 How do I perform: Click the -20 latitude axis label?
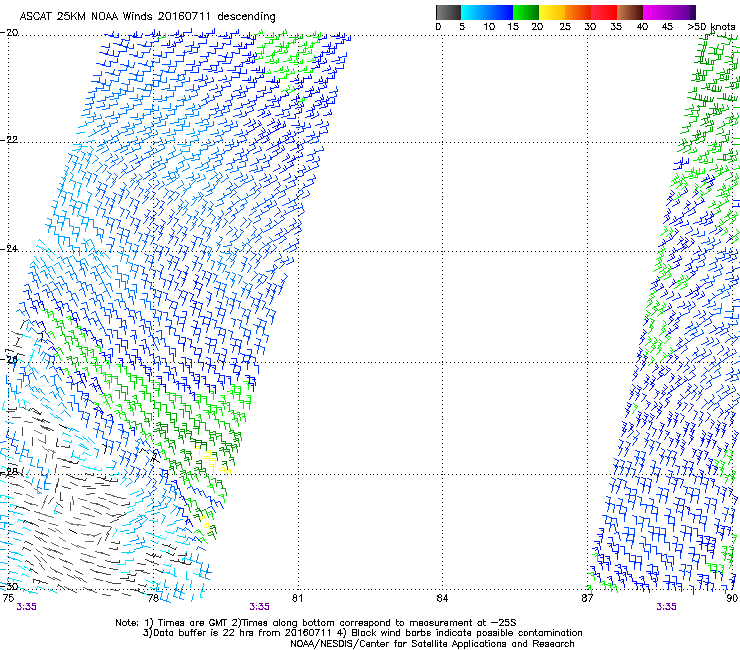(x=9, y=33)
